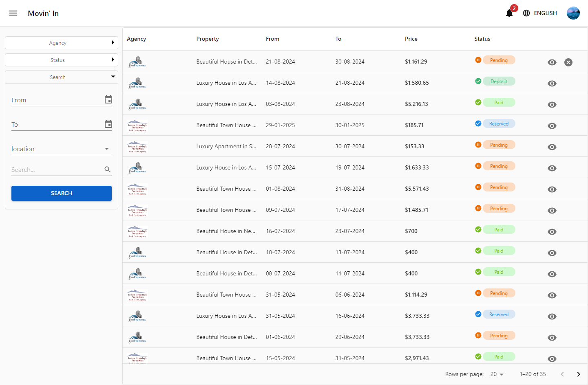Select Luxury Apartment in S... property cell

pyautogui.click(x=226, y=146)
